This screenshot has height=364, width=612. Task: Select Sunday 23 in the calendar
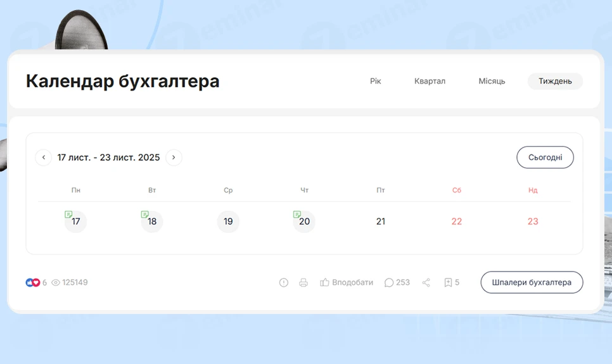point(533,222)
